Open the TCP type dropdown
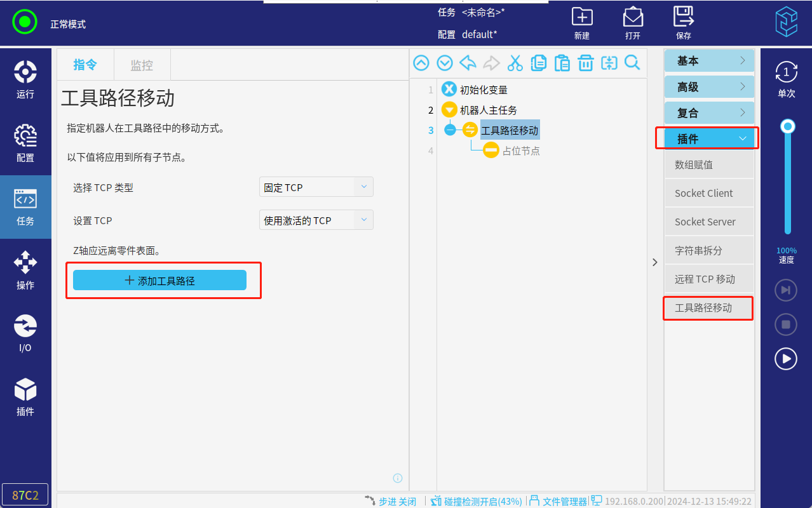 316,187
